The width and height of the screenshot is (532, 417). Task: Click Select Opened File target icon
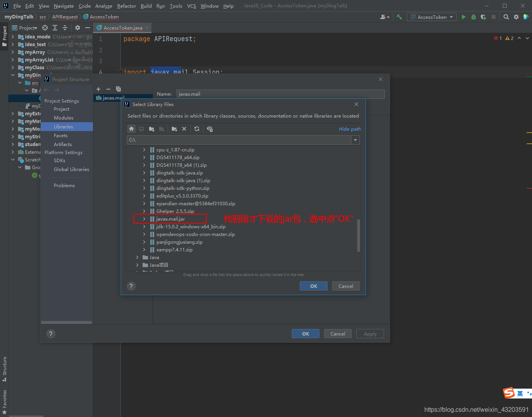coord(45,28)
